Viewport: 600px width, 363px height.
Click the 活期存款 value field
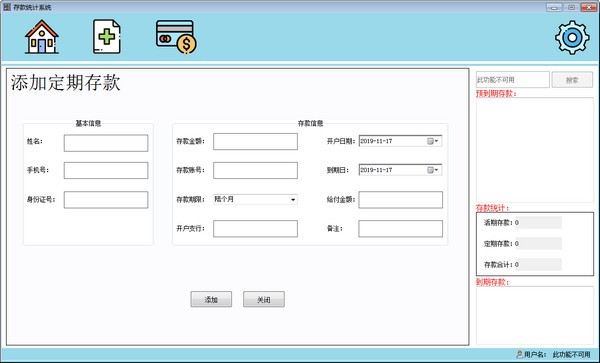pyautogui.click(x=538, y=223)
